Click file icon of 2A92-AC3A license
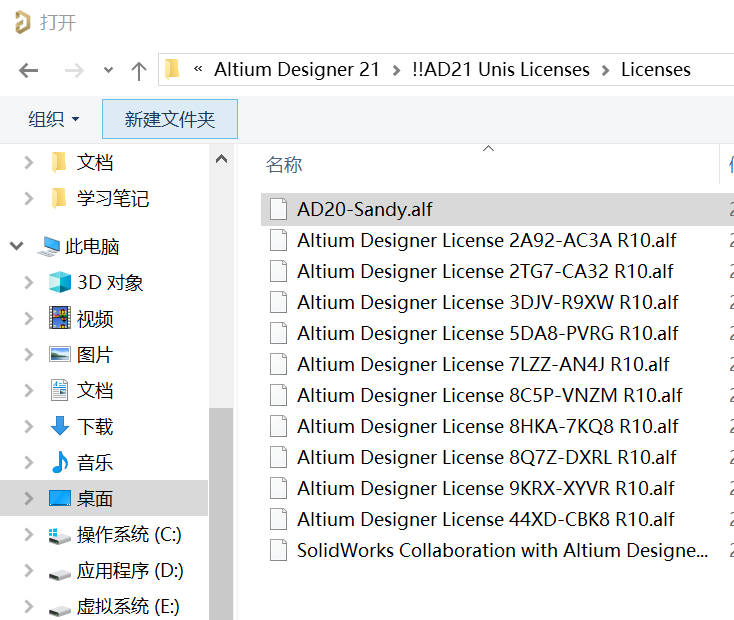The image size is (734, 620). (278, 240)
